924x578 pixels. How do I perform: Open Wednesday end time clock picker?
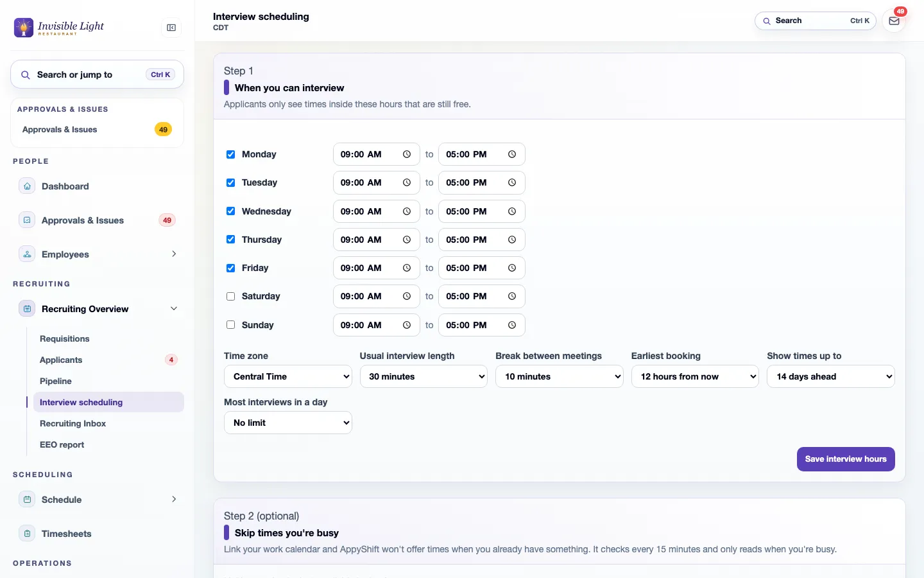click(512, 211)
